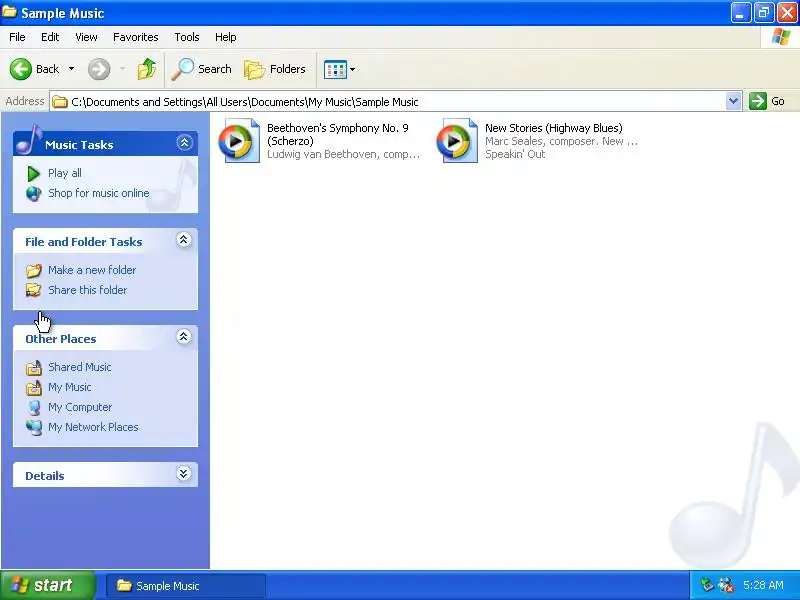Click the Details header title

pyautogui.click(x=45, y=476)
